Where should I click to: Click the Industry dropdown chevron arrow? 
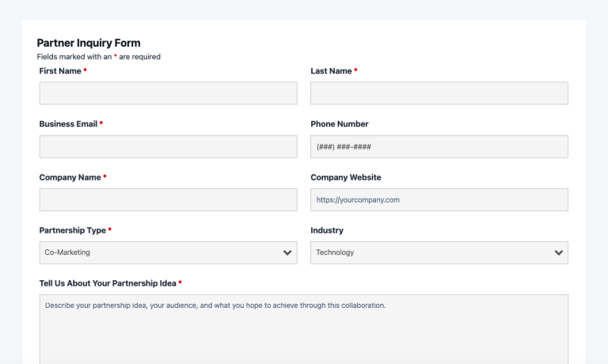click(x=558, y=252)
